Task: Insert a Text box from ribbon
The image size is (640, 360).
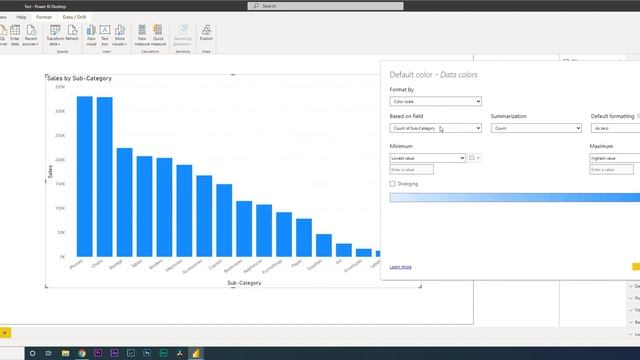Action: pyautogui.click(x=105, y=35)
